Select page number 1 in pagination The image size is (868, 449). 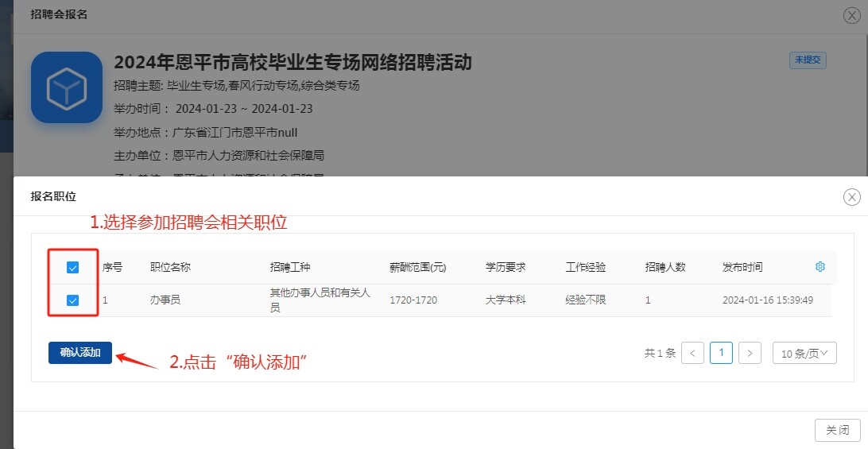(x=721, y=353)
